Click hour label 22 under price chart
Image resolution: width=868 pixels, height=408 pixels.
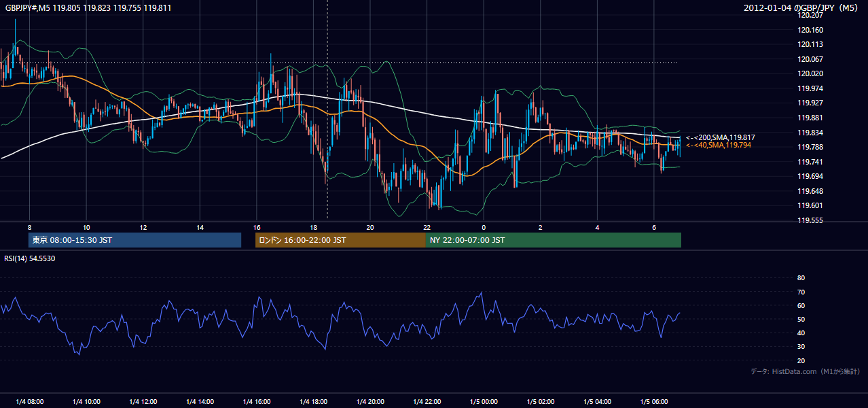(427, 227)
